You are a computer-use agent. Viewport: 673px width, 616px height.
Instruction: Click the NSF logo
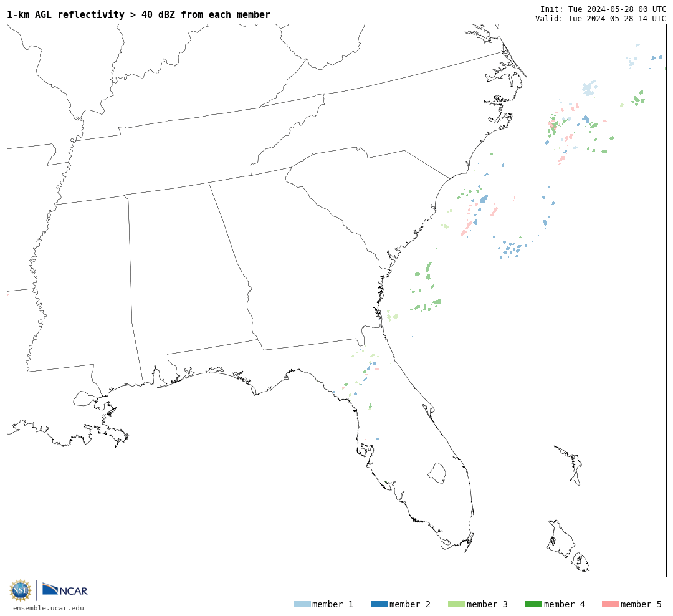coord(20,590)
